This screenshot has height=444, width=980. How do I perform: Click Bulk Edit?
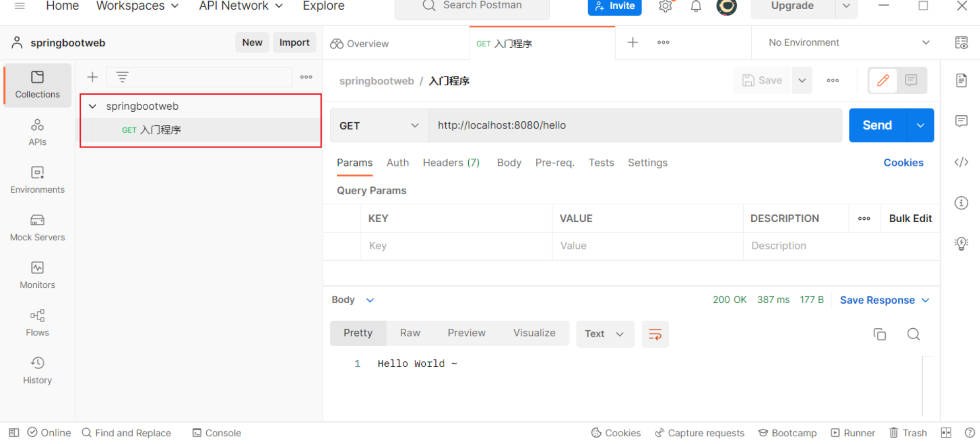coord(910,219)
